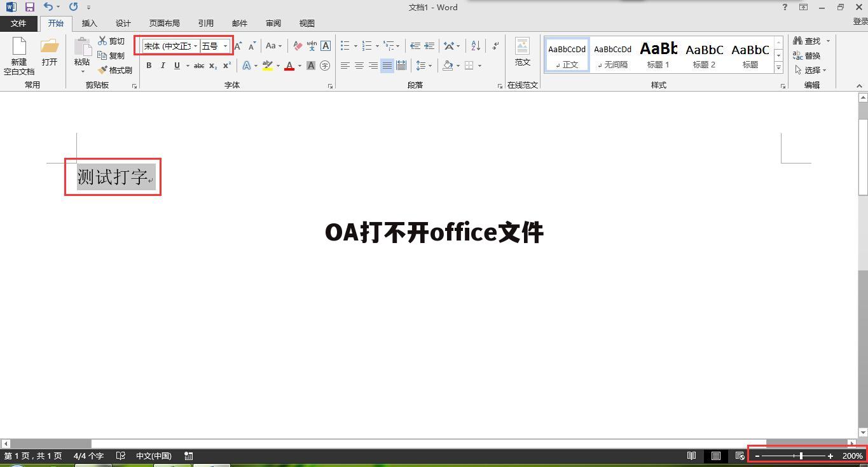The height and width of the screenshot is (467, 868).
Task: Open the font name dropdown (宋体)
Action: coord(195,46)
